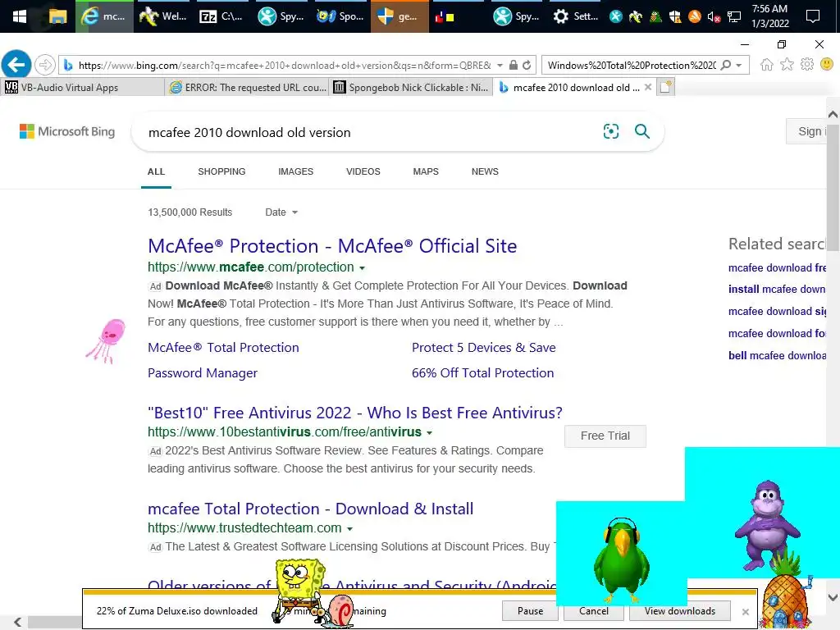Click the Internet Explorer forward arrow button
The width and height of the screenshot is (840, 630).
pyautogui.click(x=45, y=65)
